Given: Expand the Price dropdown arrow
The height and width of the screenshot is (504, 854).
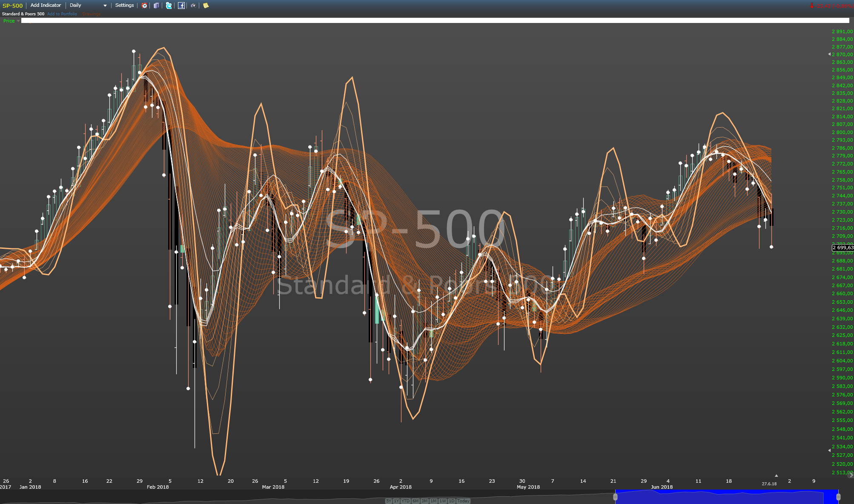Looking at the screenshot, I should coord(18,21).
